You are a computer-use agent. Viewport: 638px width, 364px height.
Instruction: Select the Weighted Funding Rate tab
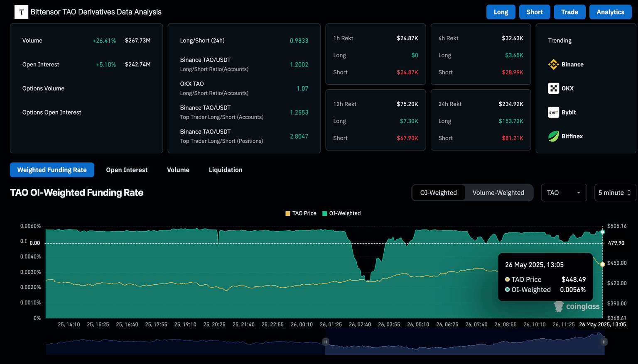coord(52,170)
